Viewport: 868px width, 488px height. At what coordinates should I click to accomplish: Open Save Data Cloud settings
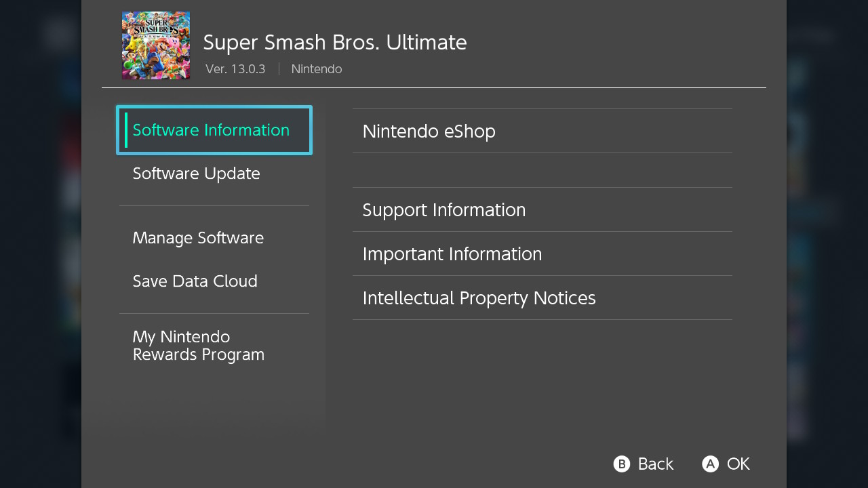coord(214,281)
